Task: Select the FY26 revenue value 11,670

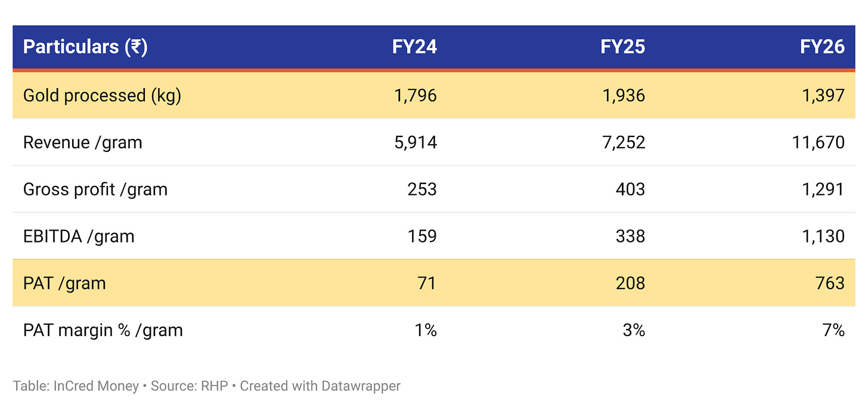Action: (x=818, y=142)
